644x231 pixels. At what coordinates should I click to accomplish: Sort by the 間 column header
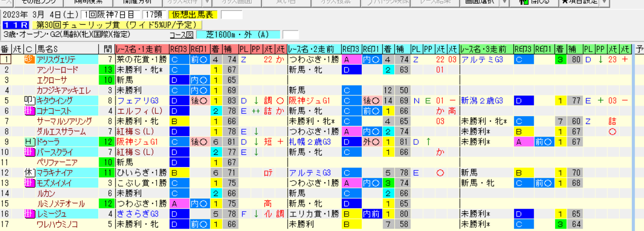click(107, 49)
